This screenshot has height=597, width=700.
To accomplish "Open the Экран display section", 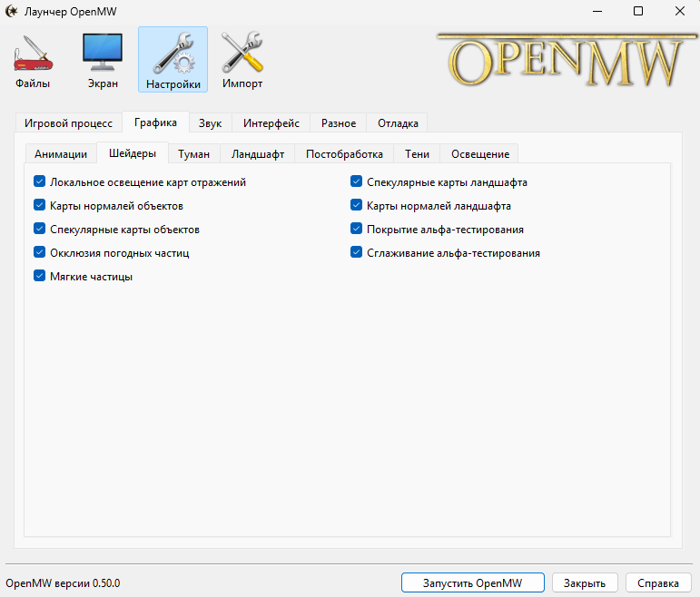I will [103, 60].
